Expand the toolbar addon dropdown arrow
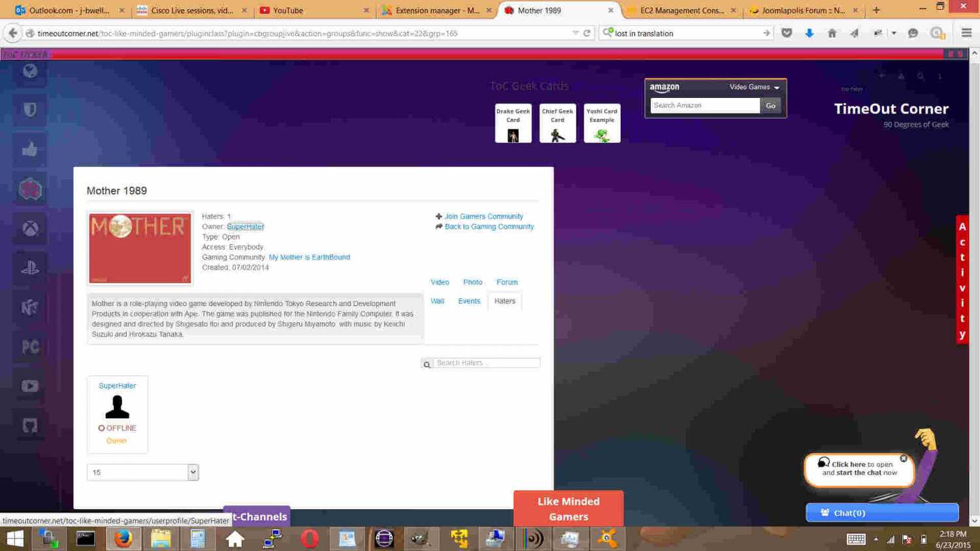The height and width of the screenshot is (551, 980). point(894,33)
